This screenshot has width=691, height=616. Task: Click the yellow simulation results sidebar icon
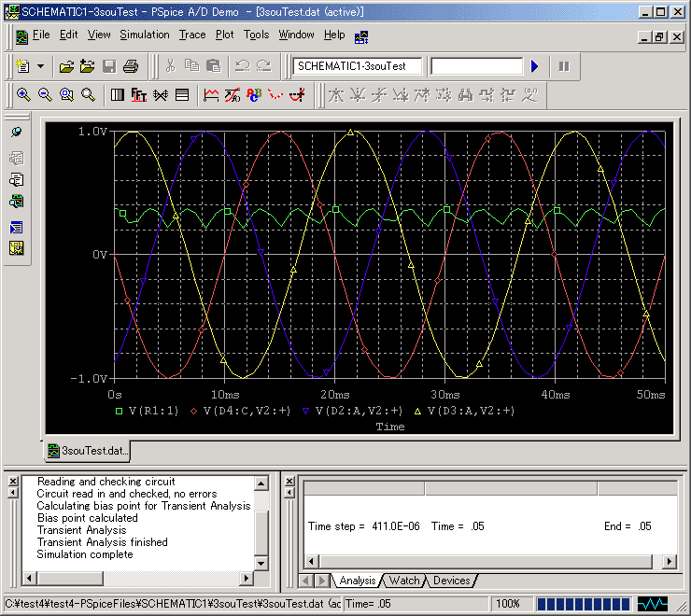pos(16,248)
